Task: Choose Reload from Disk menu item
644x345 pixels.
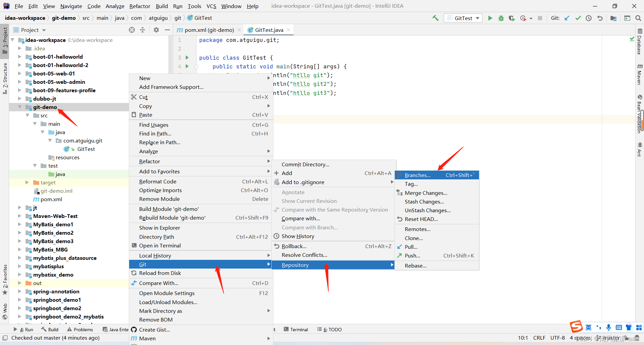Action: click(x=201, y=273)
